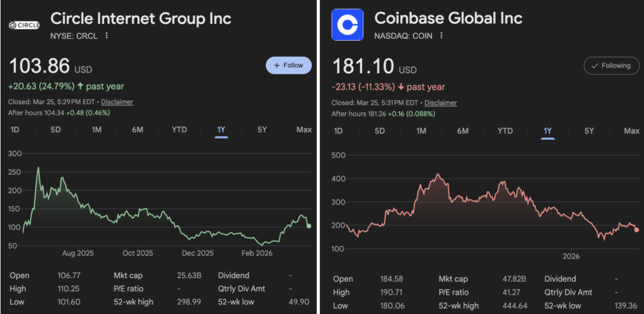Select 1M range on Coinbase chart
The width and height of the screenshot is (644, 314).
(x=421, y=131)
